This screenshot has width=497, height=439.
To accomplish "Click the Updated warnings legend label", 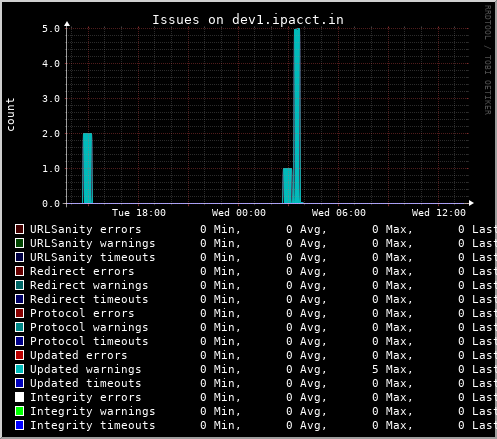I will [x=86, y=369].
